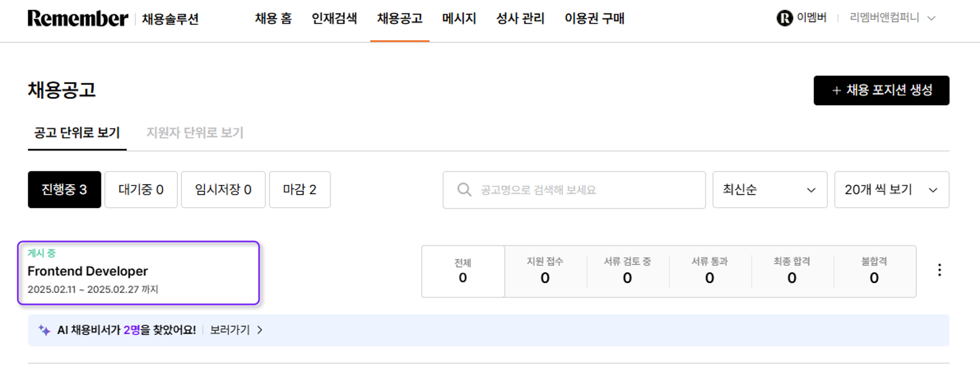Click the R profile avatar icon
The image size is (980, 371).
[x=784, y=18]
